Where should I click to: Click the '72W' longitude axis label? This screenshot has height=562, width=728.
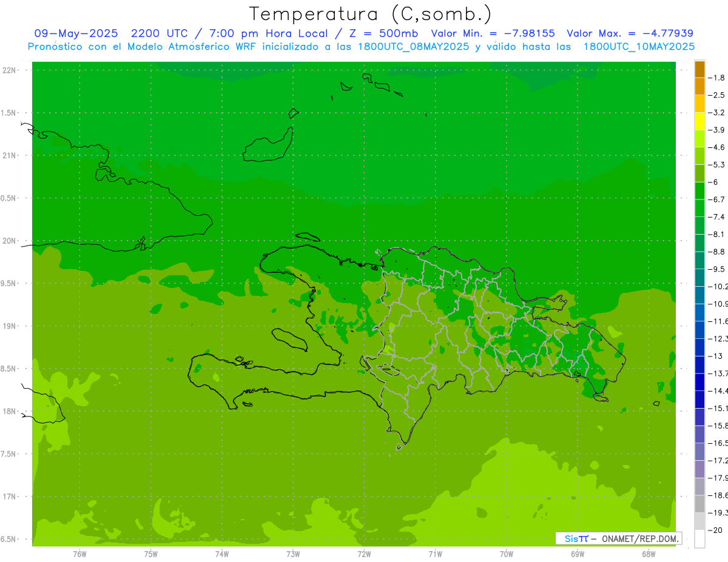(364, 554)
